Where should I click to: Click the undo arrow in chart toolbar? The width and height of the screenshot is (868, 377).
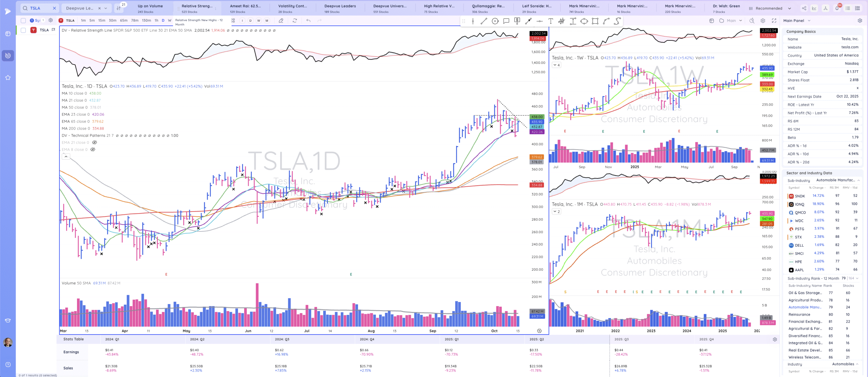pos(308,20)
